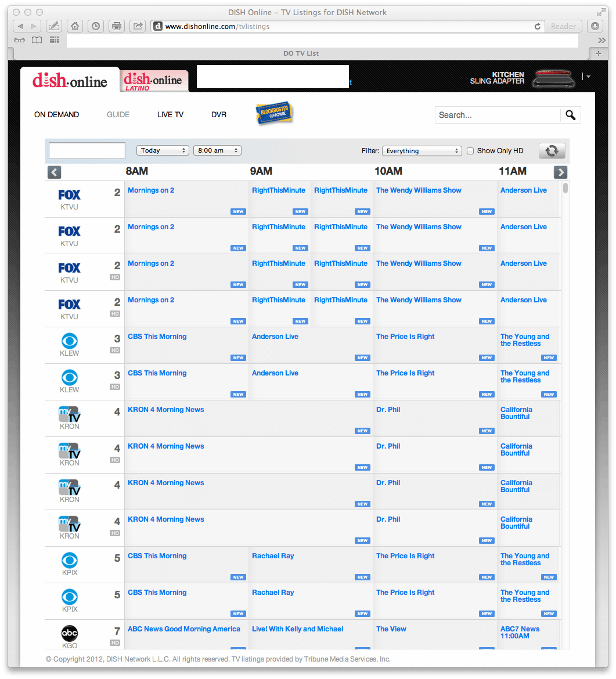Click the Reader button in address bar
The image size is (616, 679).
tap(563, 27)
